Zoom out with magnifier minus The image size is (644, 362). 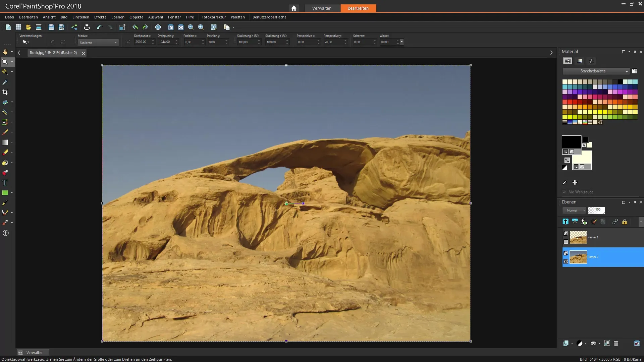pos(191,27)
